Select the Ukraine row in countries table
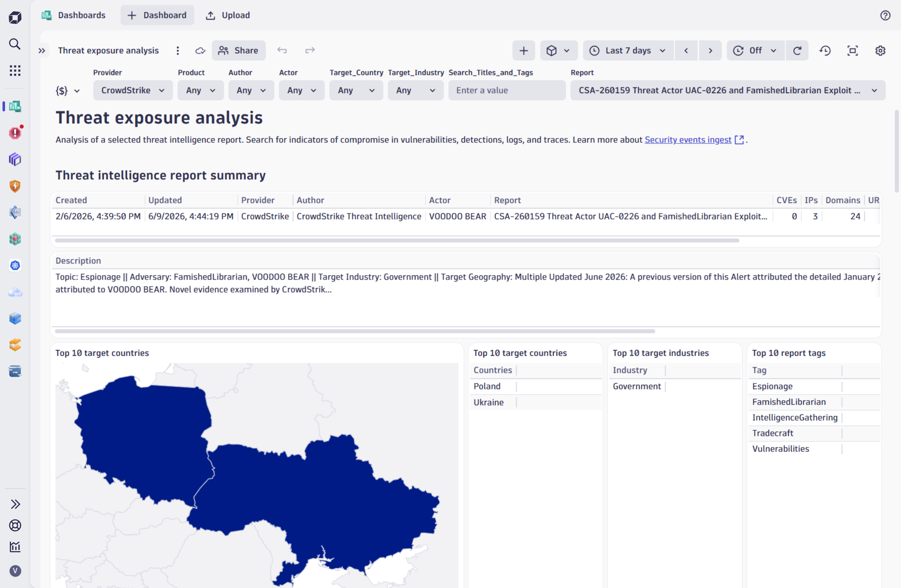 pyautogui.click(x=535, y=402)
